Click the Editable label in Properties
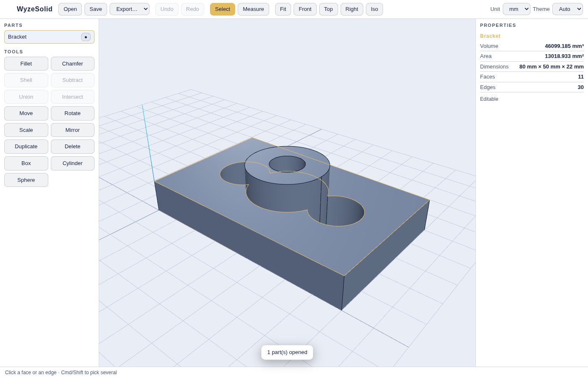 (x=489, y=99)
